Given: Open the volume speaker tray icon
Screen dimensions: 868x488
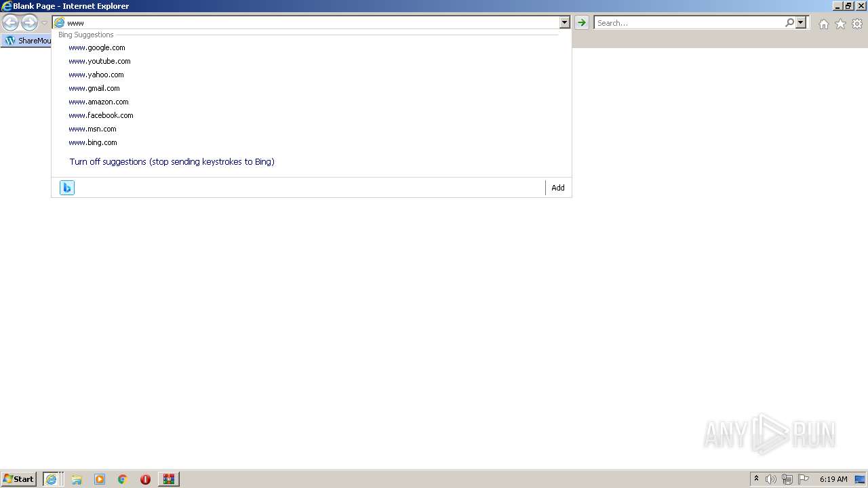Looking at the screenshot, I should (770, 479).
